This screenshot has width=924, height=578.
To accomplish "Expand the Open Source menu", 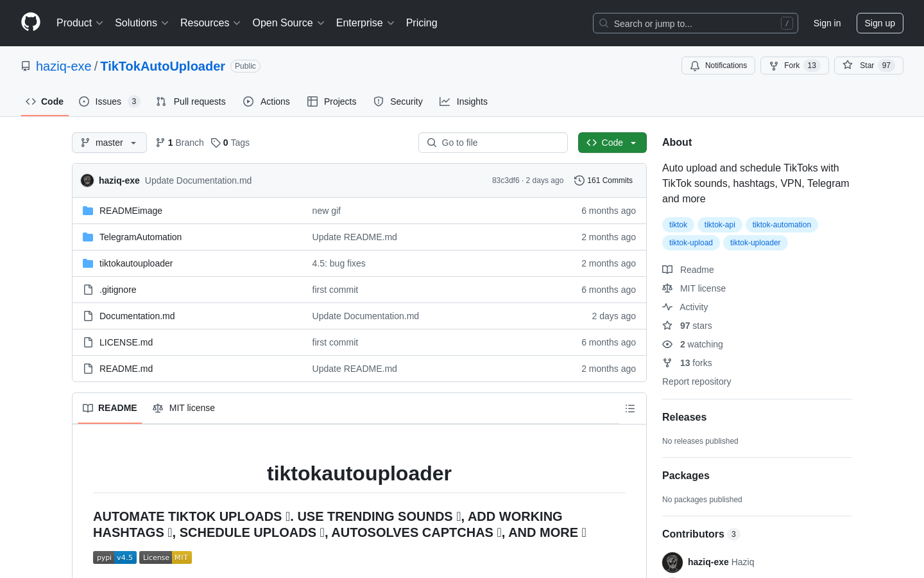I will [289, 23].
